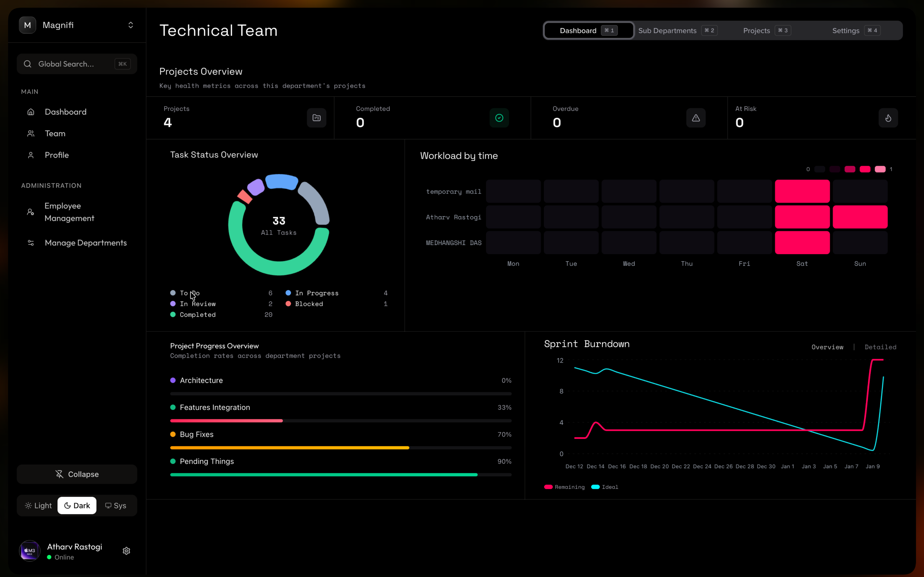
Task: Keep Dark mode selected
Action: click(77, 505)
